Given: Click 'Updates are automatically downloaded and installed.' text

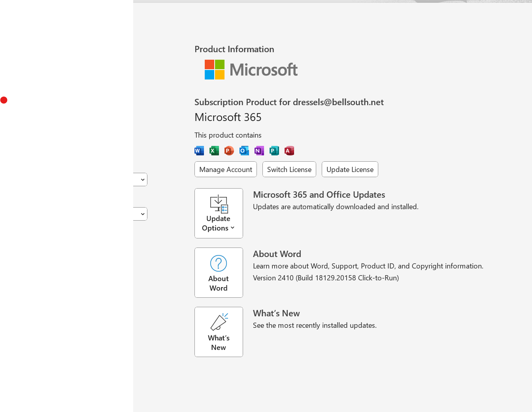Looking at the screenshot, I should [x=336, y=206].
